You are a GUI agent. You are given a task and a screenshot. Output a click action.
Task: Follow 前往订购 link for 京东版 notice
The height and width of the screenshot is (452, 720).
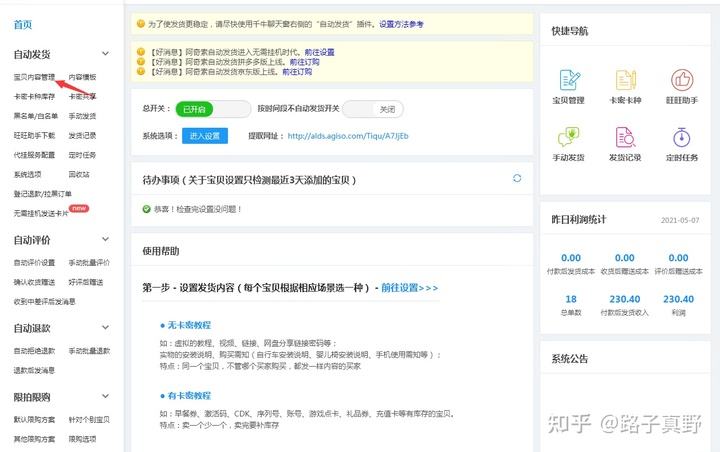(x=297, y=72)
